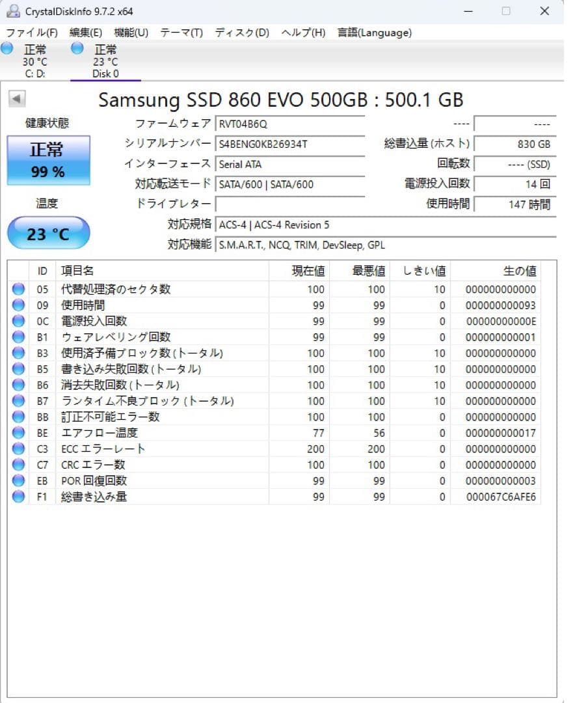
Task: Click the 正常 99 % health status button
Action: [48, 161]
